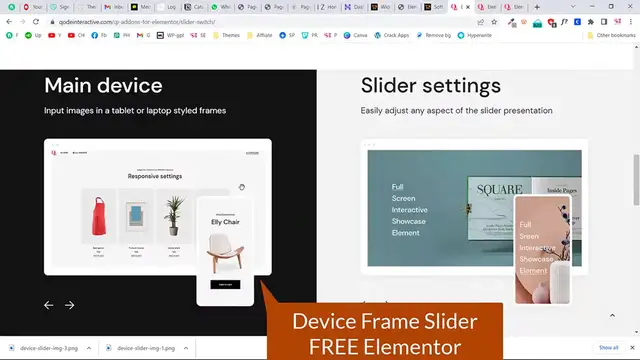Open the Upwork 'Up' bookmark
Image resolution: width=640 pixels, height=360 pixels.
33,36
